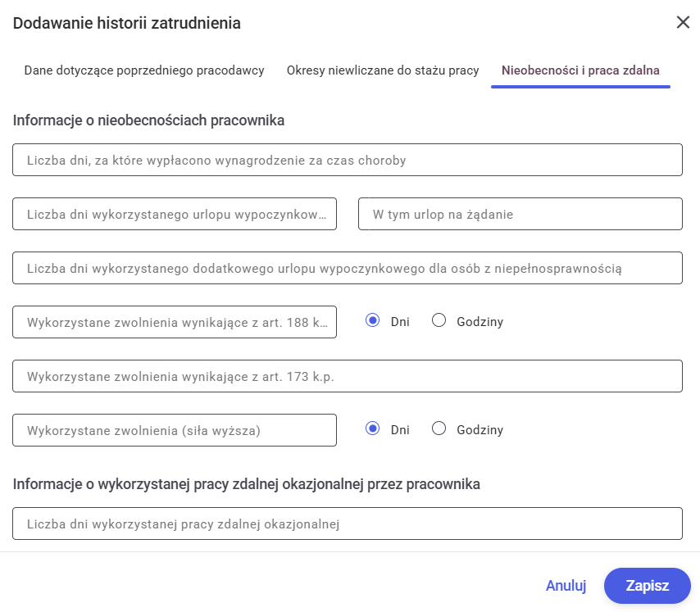Select Nieobecności i praca zdalna tab

click(580, 70)
